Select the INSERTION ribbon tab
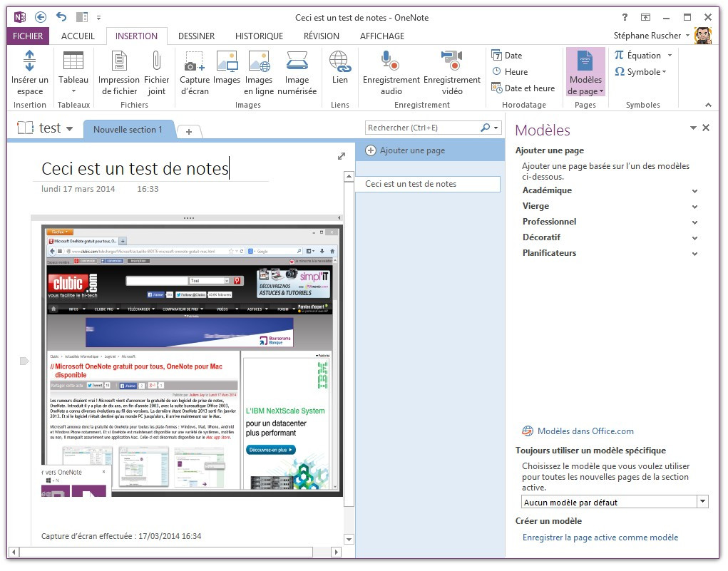This screenshot has height=571, width=728. click(x=136, y=36)
